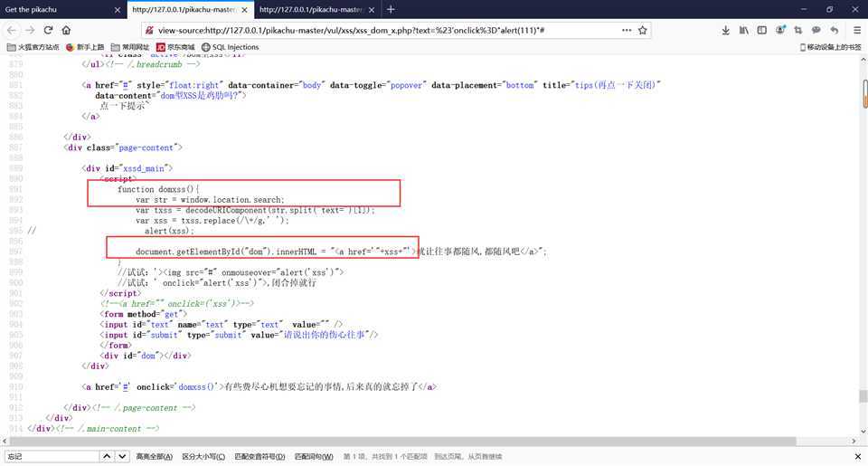Open the 新手上路 bookmark
Screen dimensions: 868x466
tap(85, 47)
